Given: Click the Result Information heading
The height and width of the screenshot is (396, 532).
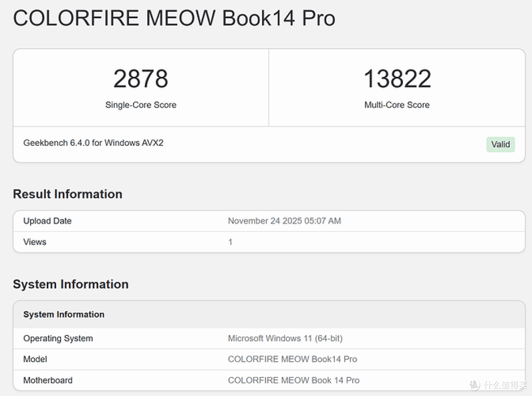Looking at the screenshot, I should 67,194.
